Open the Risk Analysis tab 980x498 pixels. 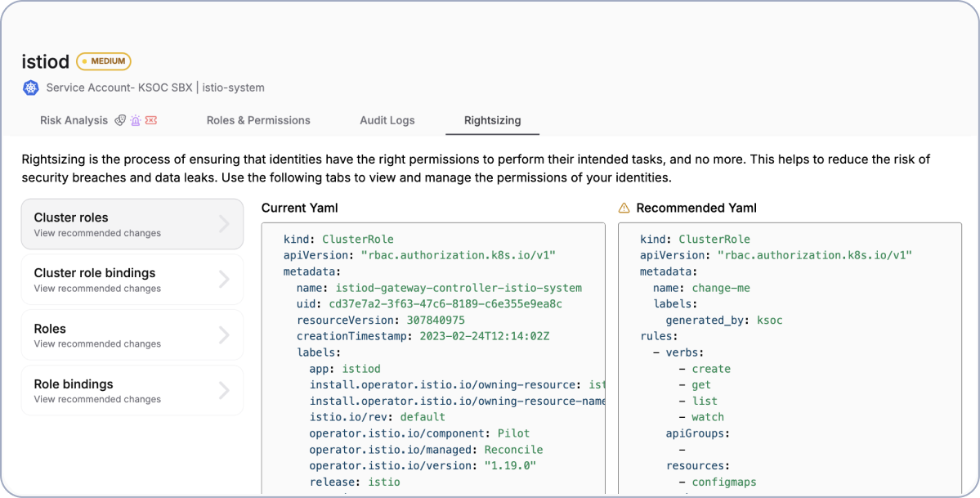[74, 120]
